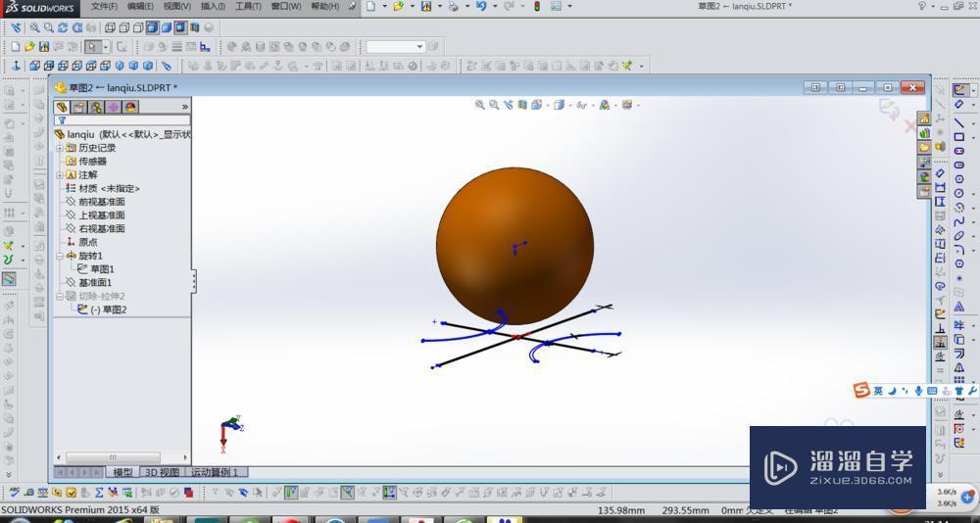Select the Spline sketch tool

tap(958, 221)
